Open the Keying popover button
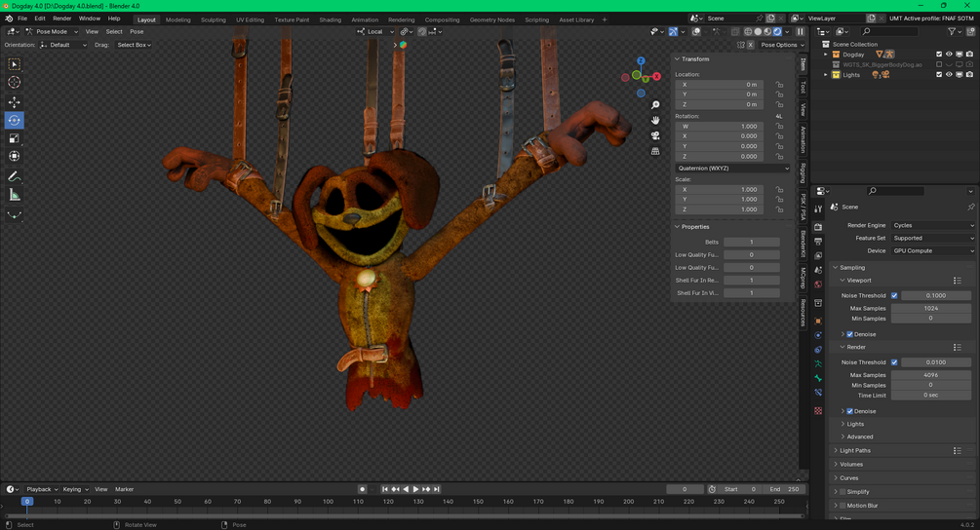Image resolution: width=980 pixels, height=530 pixels. point(75,489)
